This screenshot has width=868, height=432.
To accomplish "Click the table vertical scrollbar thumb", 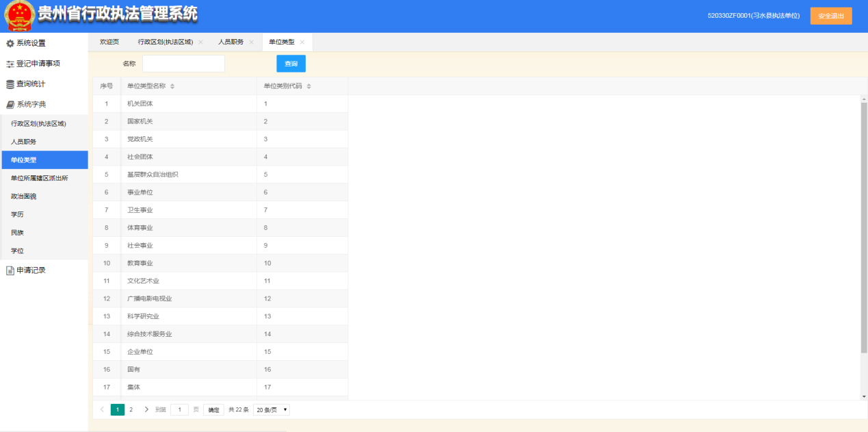I will (x=864, y=228).
